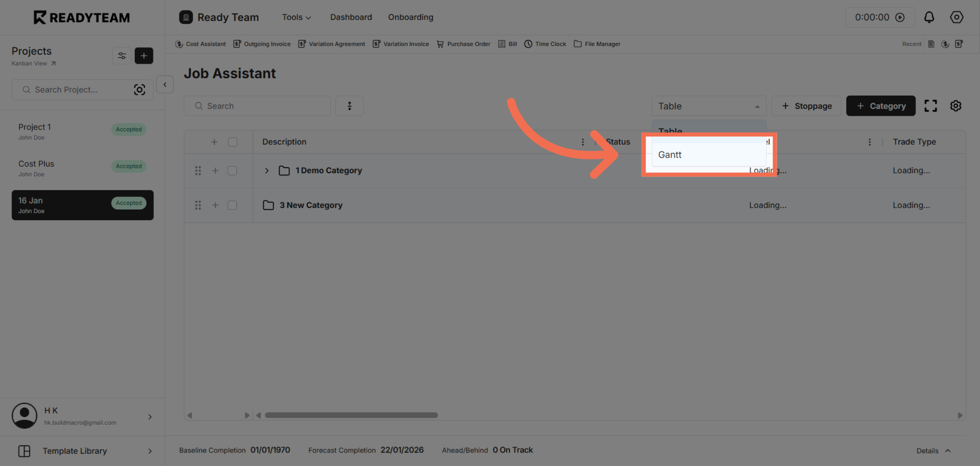Switch view to Gantt from dropdown
Viewport: 980px width, 466px height.
tap(670, 155)
